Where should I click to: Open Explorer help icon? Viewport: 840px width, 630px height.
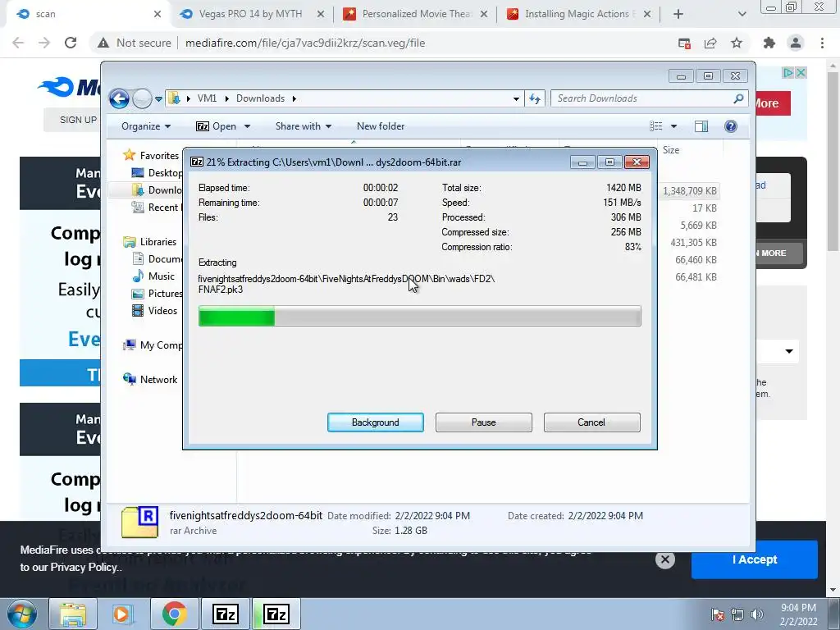coord(731,126)
